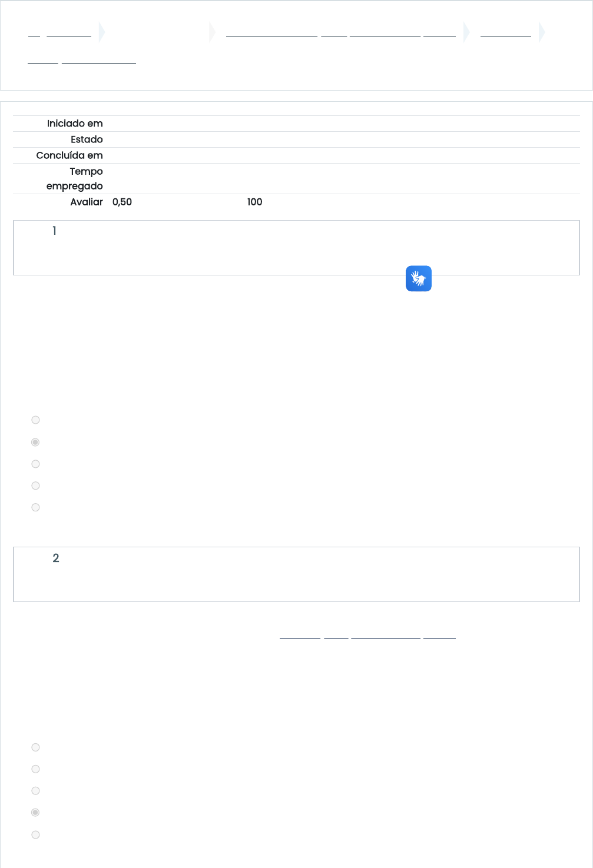Screen dimensions: 593x868
Task: Select the final radio option of question 2
Action: (x=35, y=834)
